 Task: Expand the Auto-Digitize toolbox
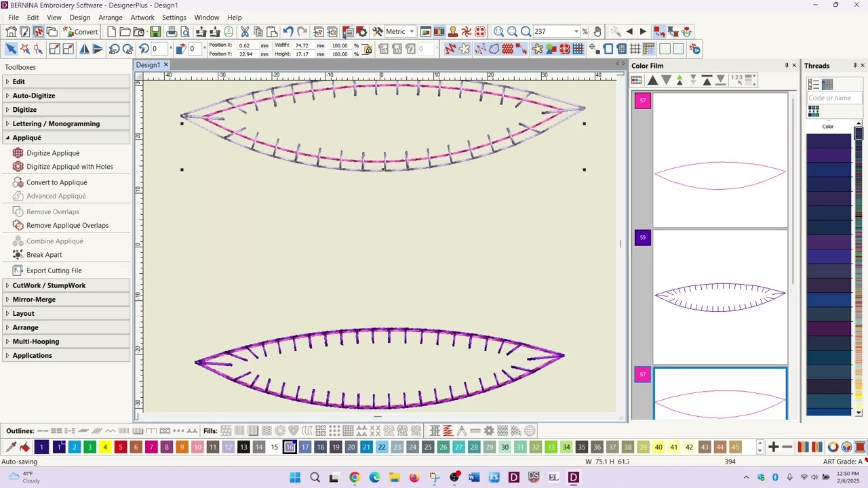[66, 96]
